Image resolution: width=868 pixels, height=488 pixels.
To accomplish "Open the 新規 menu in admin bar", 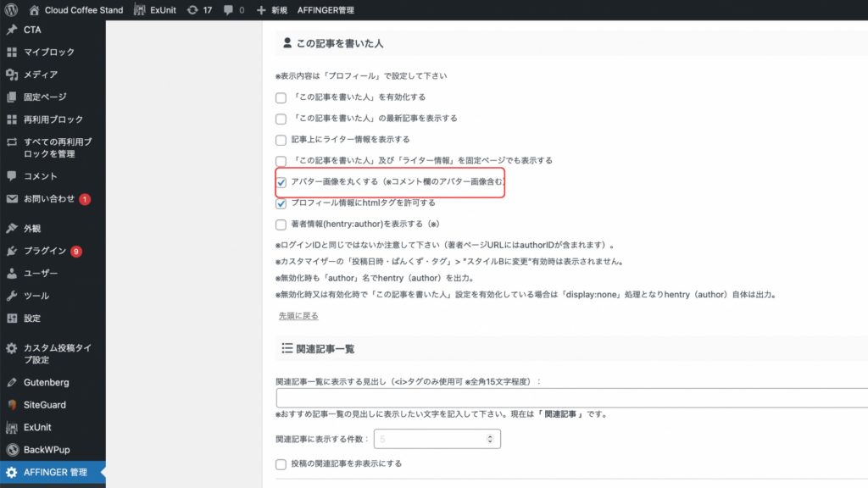I will click(272, 10).
